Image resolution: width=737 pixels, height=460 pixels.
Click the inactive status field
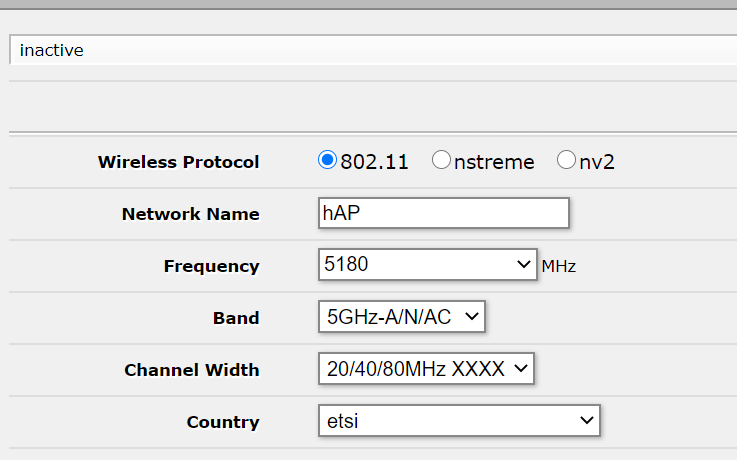(372, 50)
